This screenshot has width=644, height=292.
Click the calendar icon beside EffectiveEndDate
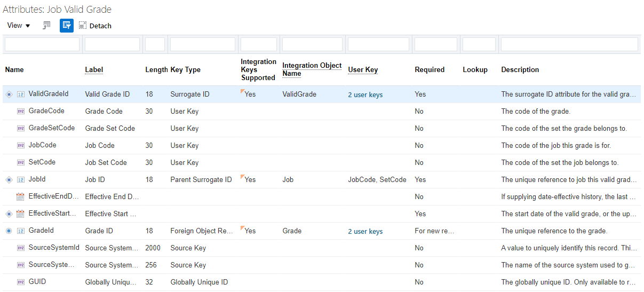[x=21, y=197]
